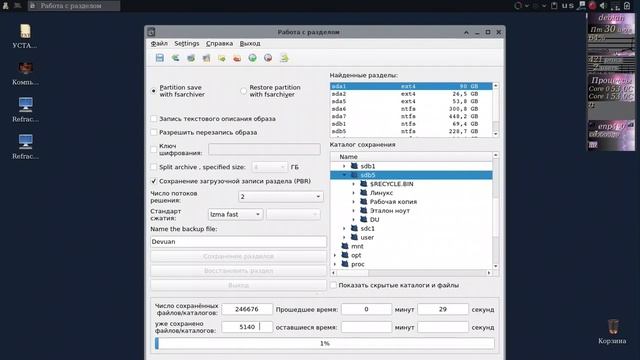The height and width of the screenshot is (360, 640).
Task: Collapse the sdb5 tree node
Action: (x=344, y=175)
